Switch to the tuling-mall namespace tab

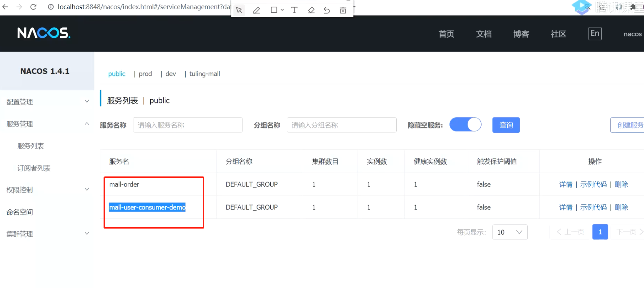coord(205,74)
